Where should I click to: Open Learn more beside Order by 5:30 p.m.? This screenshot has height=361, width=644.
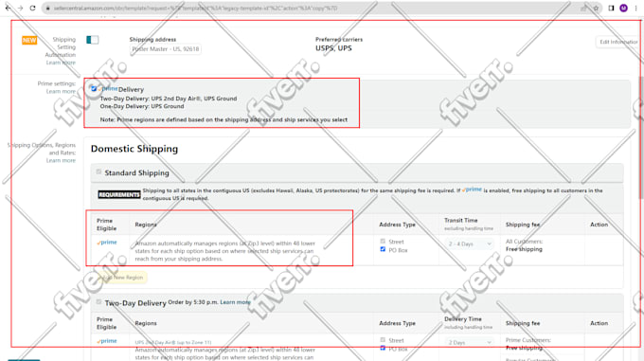(235, 302)
